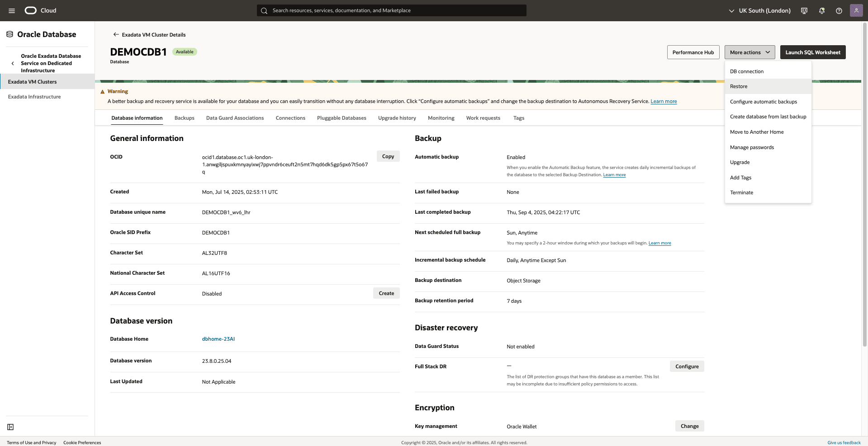Open Terms of Use and Privacy
This screenshot has height=446, width=868.
pyautogui.click(x=32, y=443)
